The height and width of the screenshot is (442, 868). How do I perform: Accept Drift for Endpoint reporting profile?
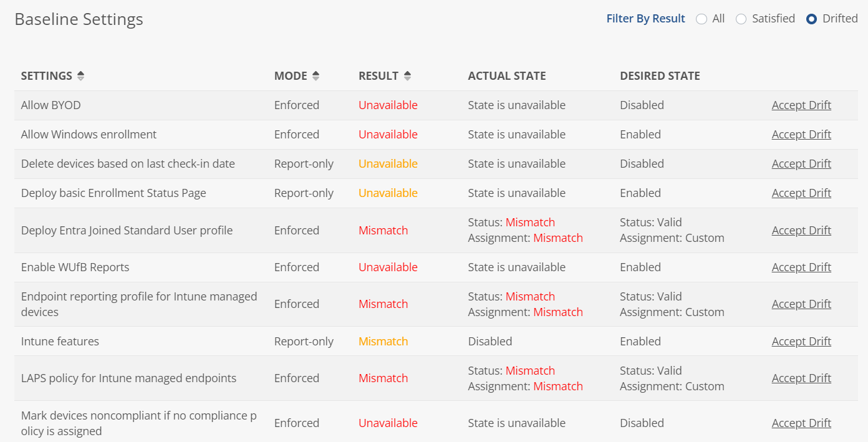801,304
